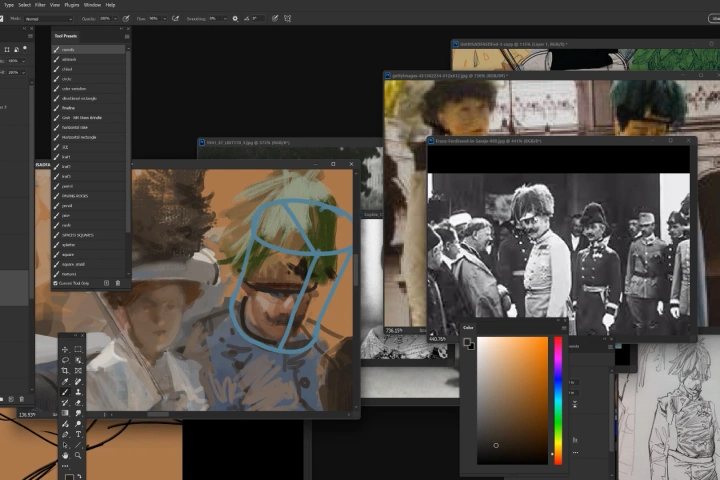Image resolution: width=720 pixels, height=480 pixels.
Task: Click the brush angle input field
Action: (258, 19)
